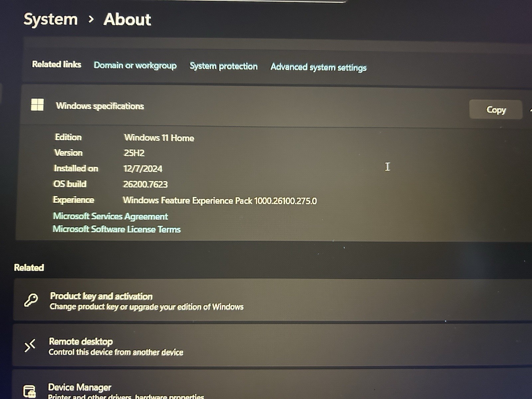Select the Windows Feature Experience Pack value
The height and width of the screenshot is (399, 532).
click(220, 200)
